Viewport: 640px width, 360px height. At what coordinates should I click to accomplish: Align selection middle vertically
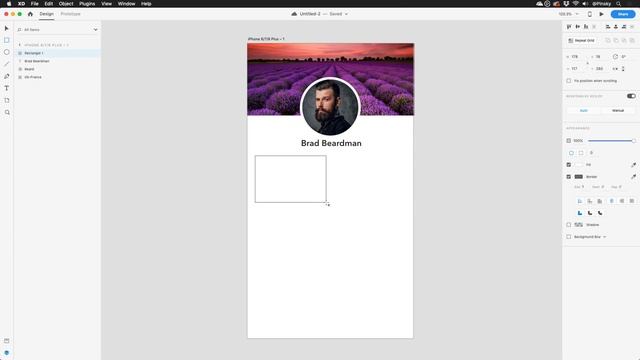[x=578, y=27]
